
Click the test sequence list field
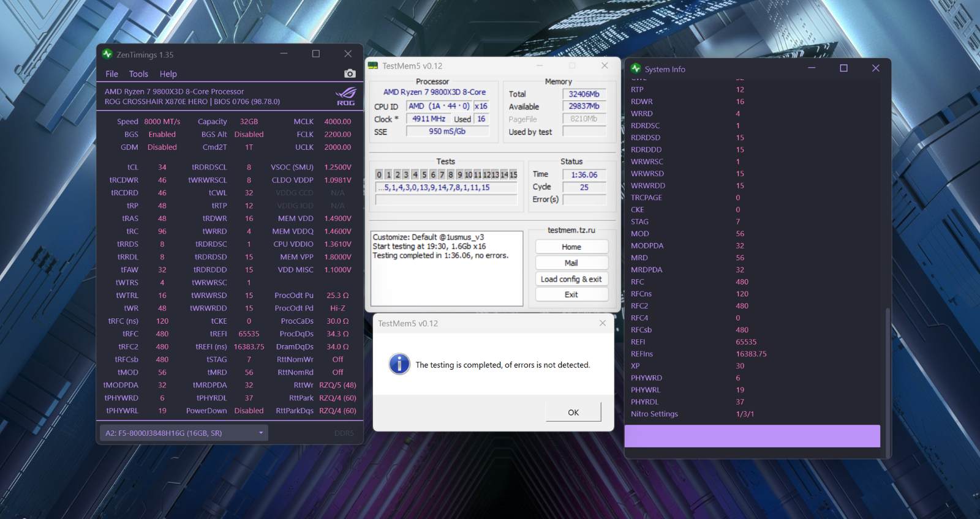point(447,187)
